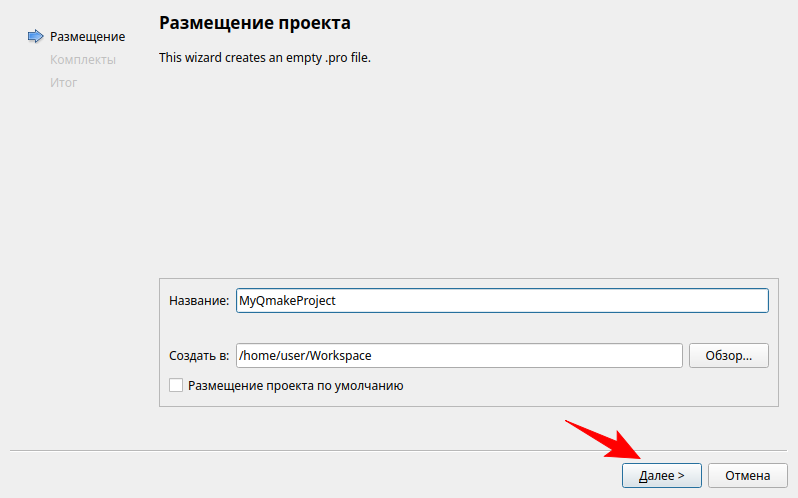Click the Название field label
The width and height of the screenshot is (798, 498).
pos(199,301)
